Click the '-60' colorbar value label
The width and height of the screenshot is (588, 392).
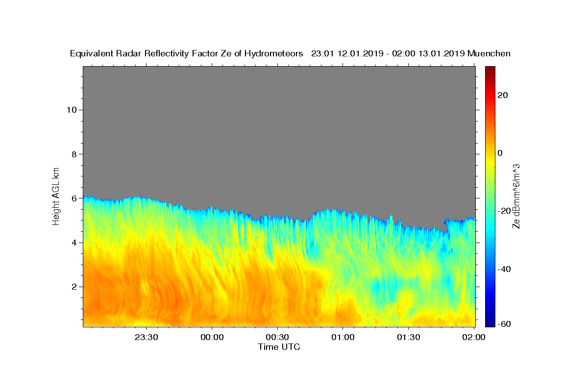click(x=504, y=324)
